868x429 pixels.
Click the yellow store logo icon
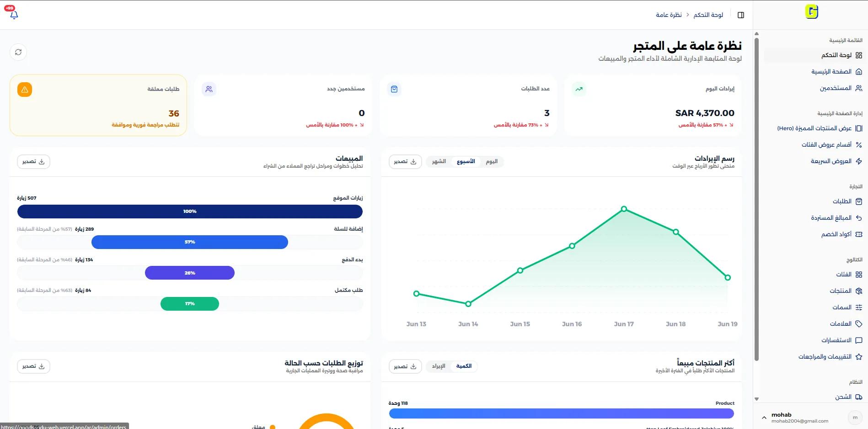812,11
